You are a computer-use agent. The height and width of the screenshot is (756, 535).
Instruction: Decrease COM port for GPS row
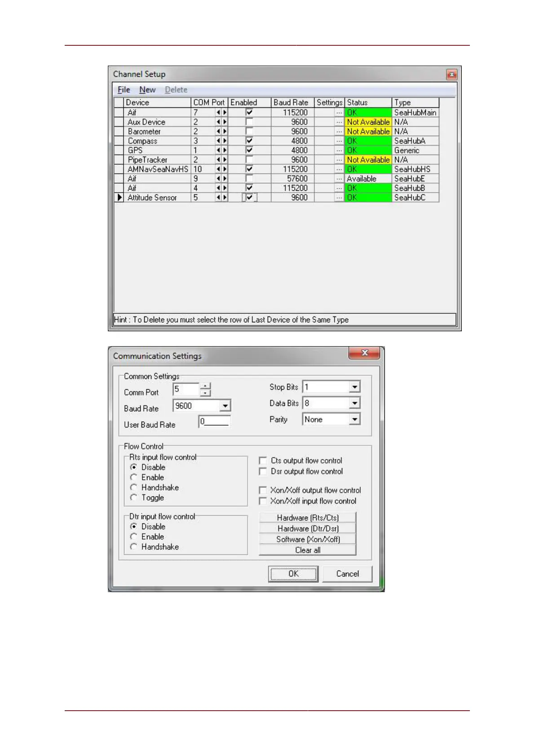pos(218,150)
